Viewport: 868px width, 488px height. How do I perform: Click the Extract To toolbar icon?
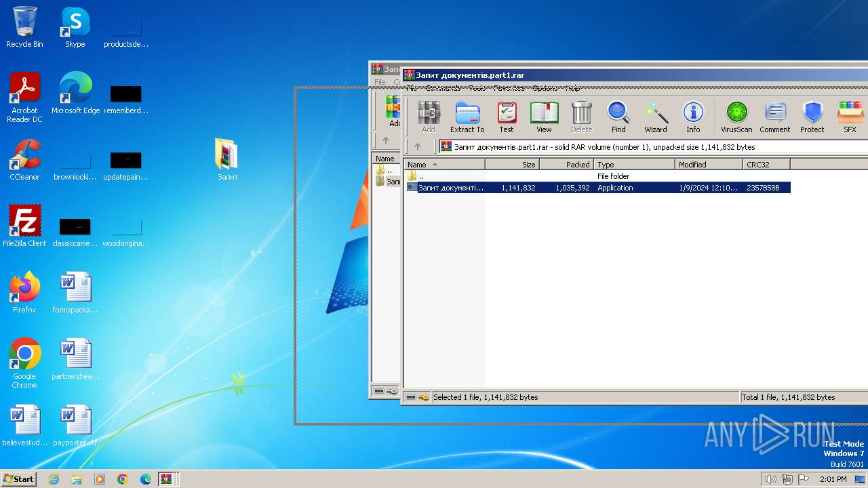[467, 117]
